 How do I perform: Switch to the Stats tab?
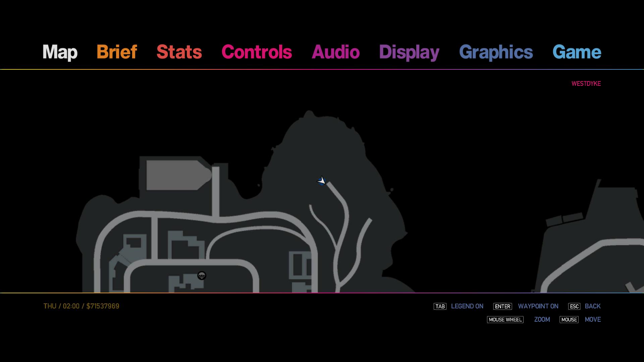tap(179, 52)
